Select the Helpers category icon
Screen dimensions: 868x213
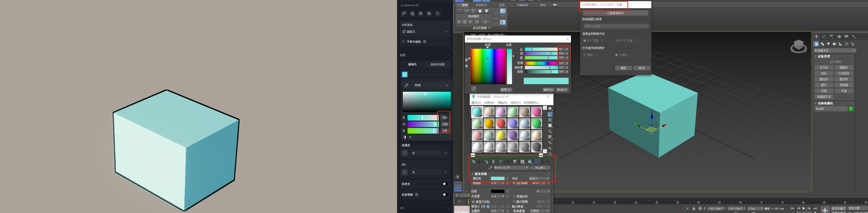click(x=841, y=44)
